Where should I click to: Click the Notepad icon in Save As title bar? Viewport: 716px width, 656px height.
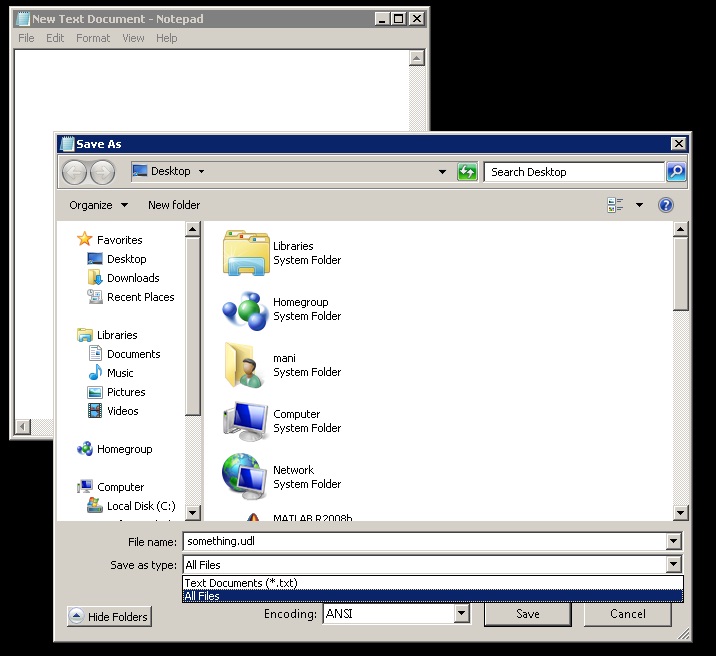(x=67, y=144)
